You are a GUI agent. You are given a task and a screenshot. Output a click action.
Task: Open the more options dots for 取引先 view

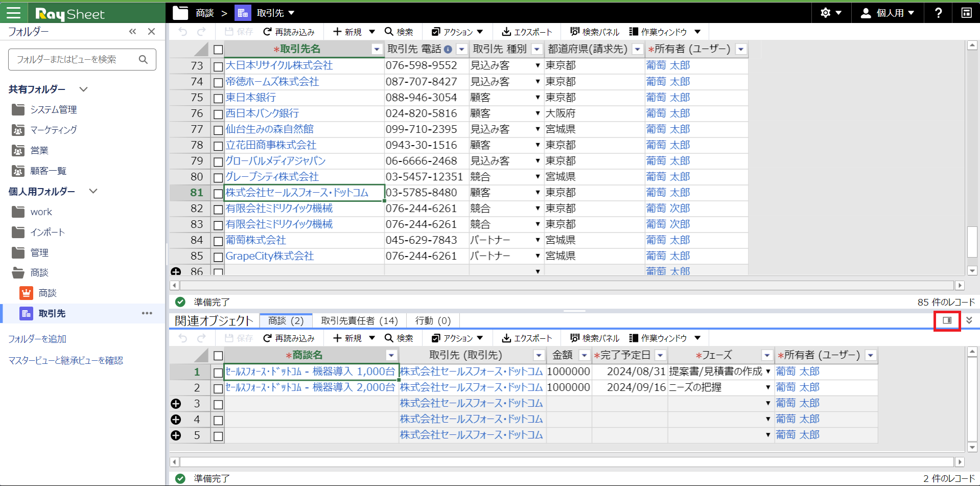click(147, 313)
